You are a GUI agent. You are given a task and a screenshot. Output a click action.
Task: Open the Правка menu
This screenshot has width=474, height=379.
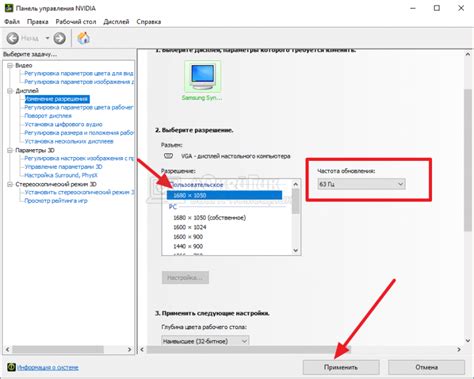pos(37,22)
